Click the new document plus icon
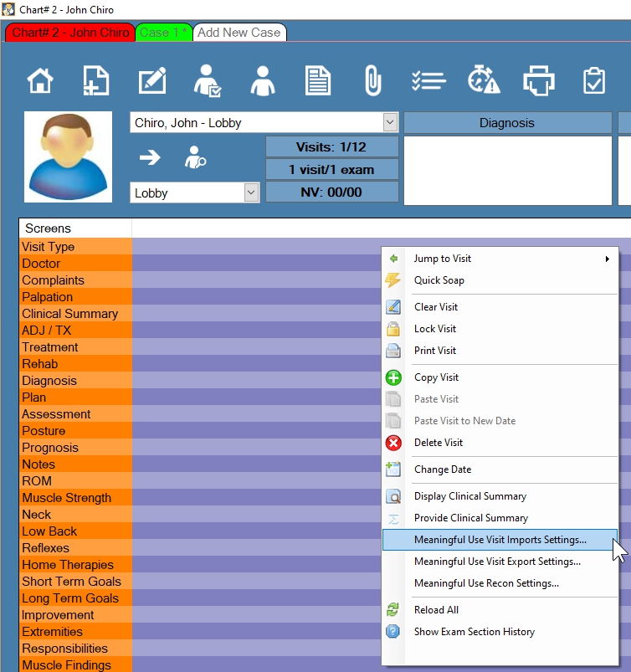631x672 pixels. 96,81
